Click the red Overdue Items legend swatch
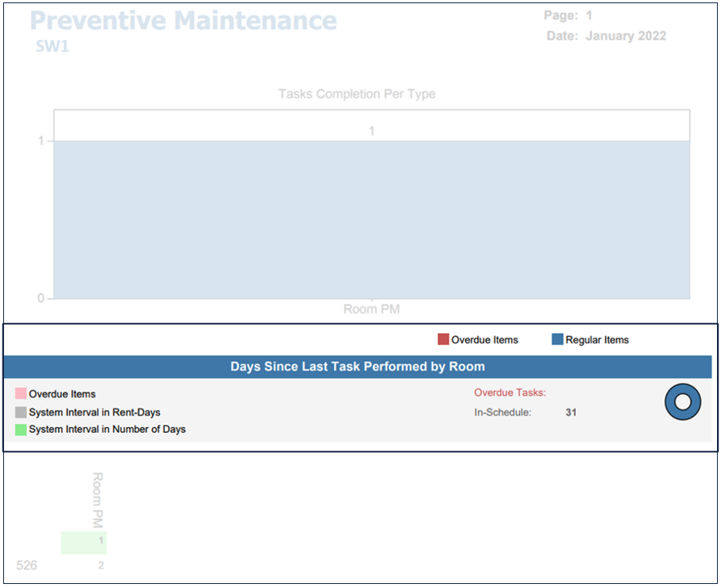 [x=443, y=339]
